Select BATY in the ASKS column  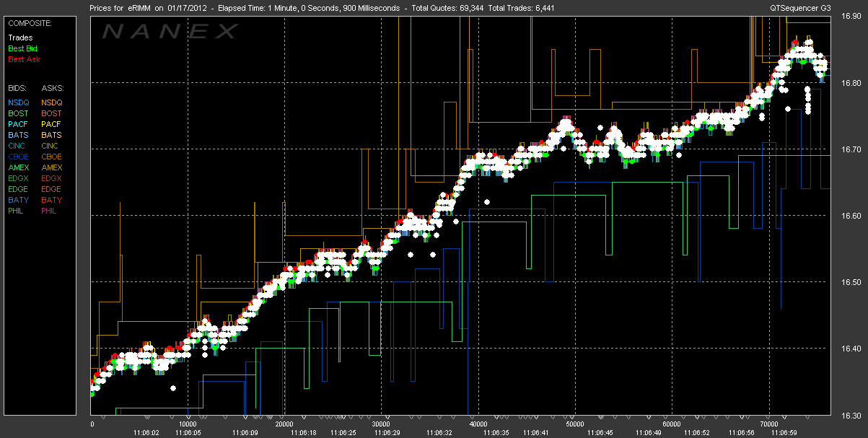pyautogui.click(x=52, y=200)
